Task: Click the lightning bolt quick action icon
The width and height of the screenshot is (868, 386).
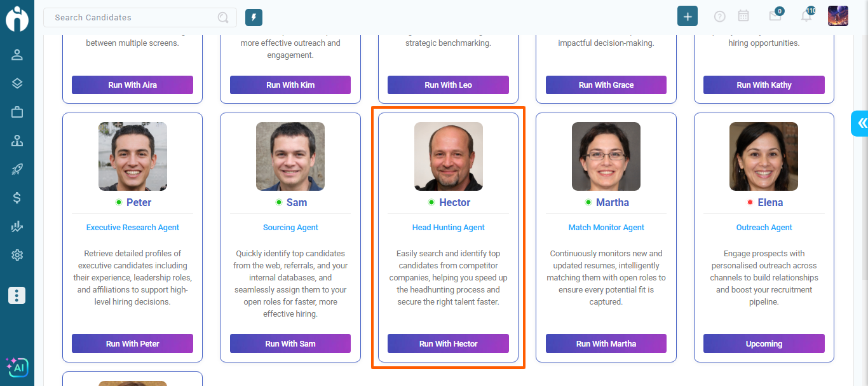Action: coord(254,17)
